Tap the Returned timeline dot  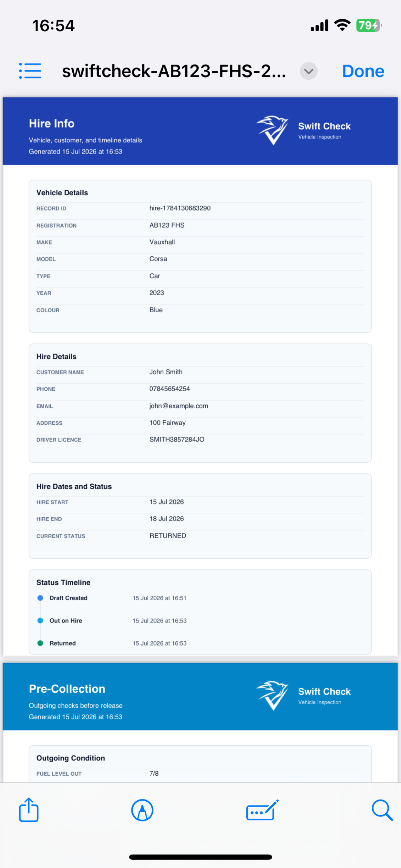coord(40,643)
